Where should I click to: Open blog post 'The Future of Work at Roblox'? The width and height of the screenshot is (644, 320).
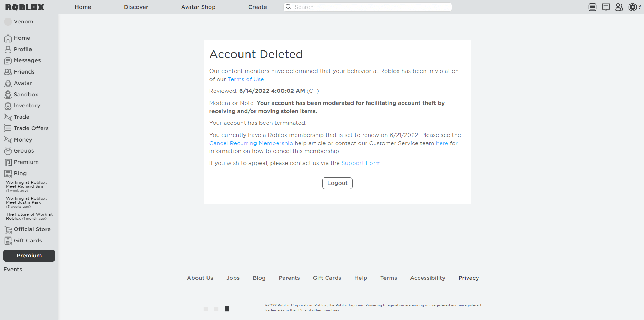pyautogui.click(x=29, y=217)
